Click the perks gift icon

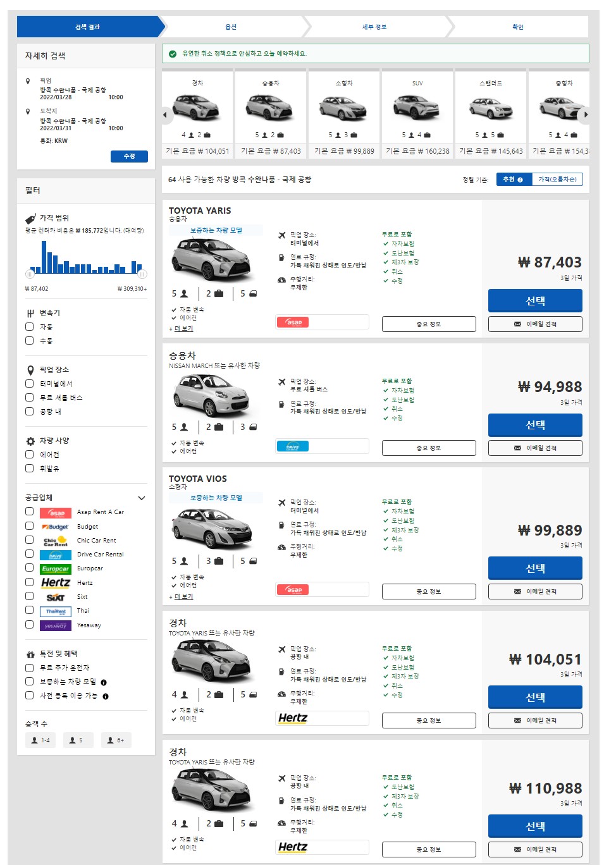coord(30,654)
